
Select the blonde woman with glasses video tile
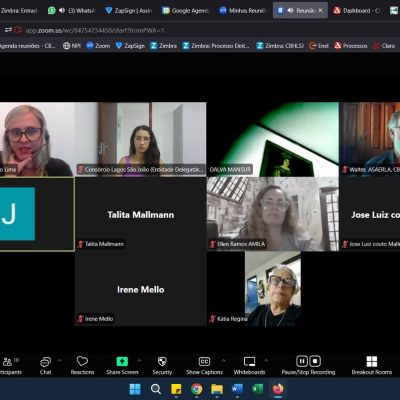(37, 139)
